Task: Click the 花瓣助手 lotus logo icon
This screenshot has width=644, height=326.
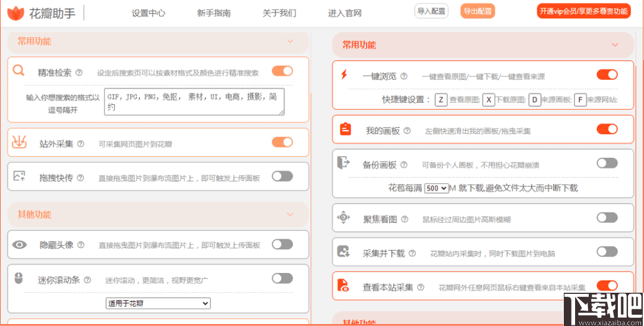Action: (16, 14)
